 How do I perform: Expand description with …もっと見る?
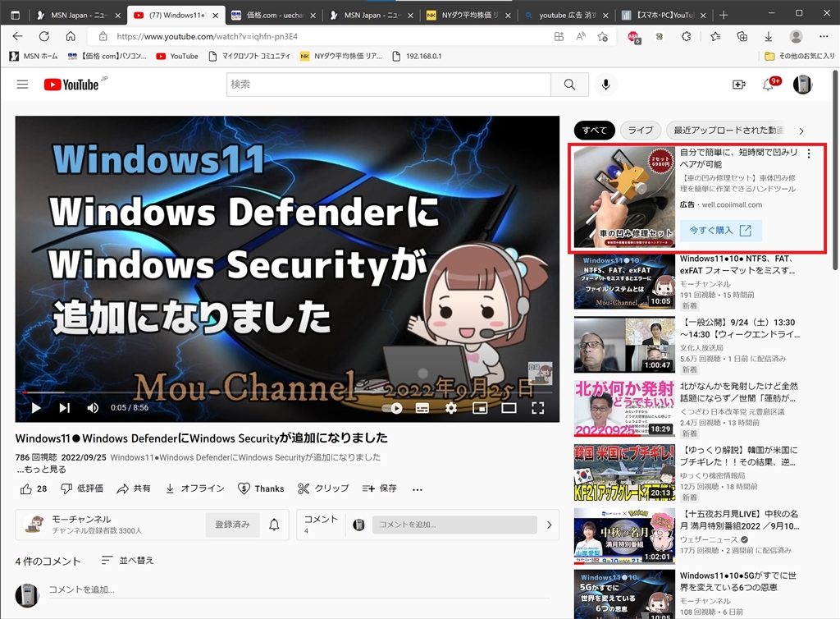(x=41, y=470)
